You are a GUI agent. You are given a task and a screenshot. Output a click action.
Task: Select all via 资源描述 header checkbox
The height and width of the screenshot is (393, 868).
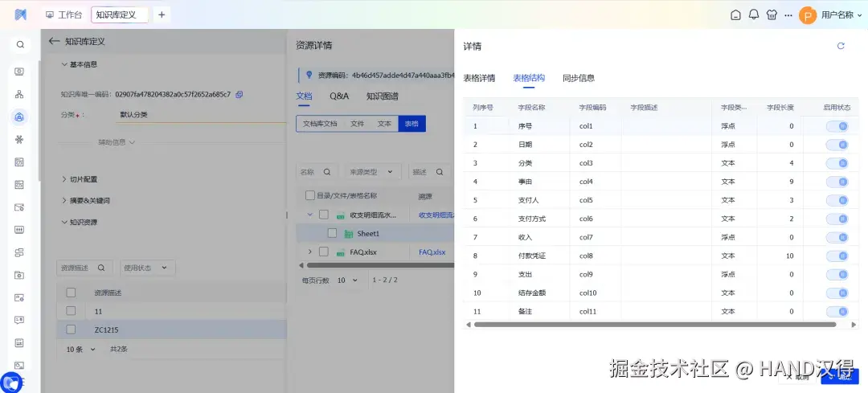point(71,293)
